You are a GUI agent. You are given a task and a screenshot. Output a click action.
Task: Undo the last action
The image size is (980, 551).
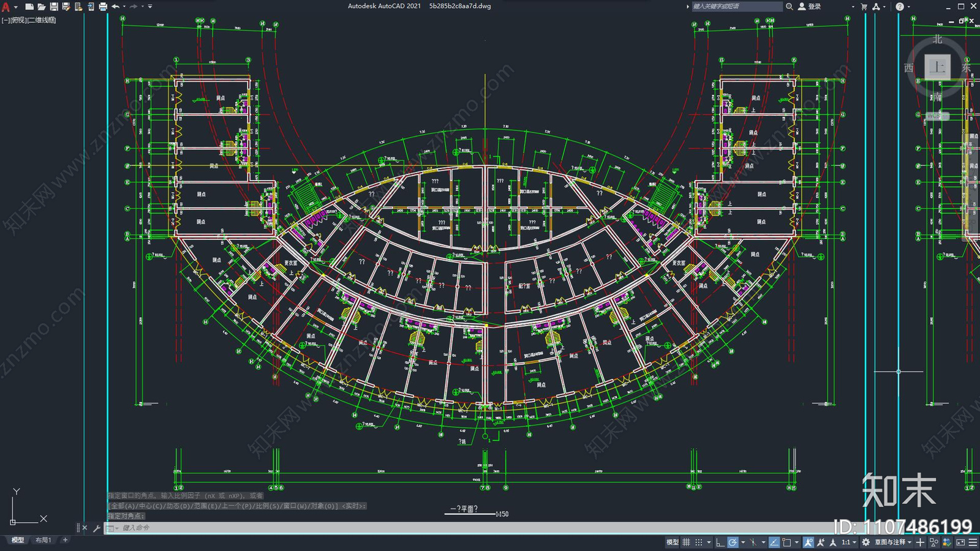115,7
